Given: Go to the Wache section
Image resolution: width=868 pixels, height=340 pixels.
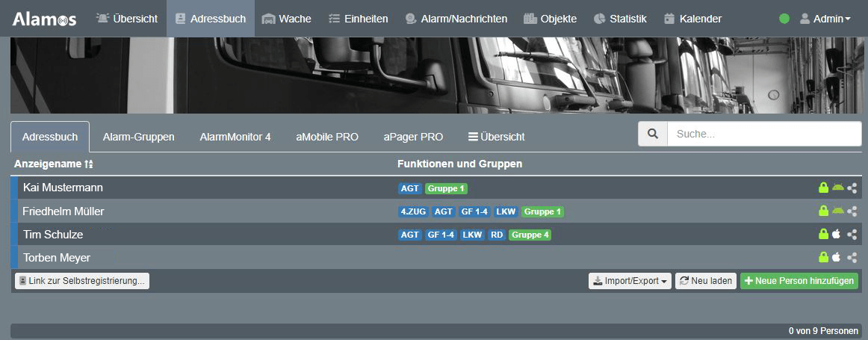Looking at the screenshot, I should point(286,19).
